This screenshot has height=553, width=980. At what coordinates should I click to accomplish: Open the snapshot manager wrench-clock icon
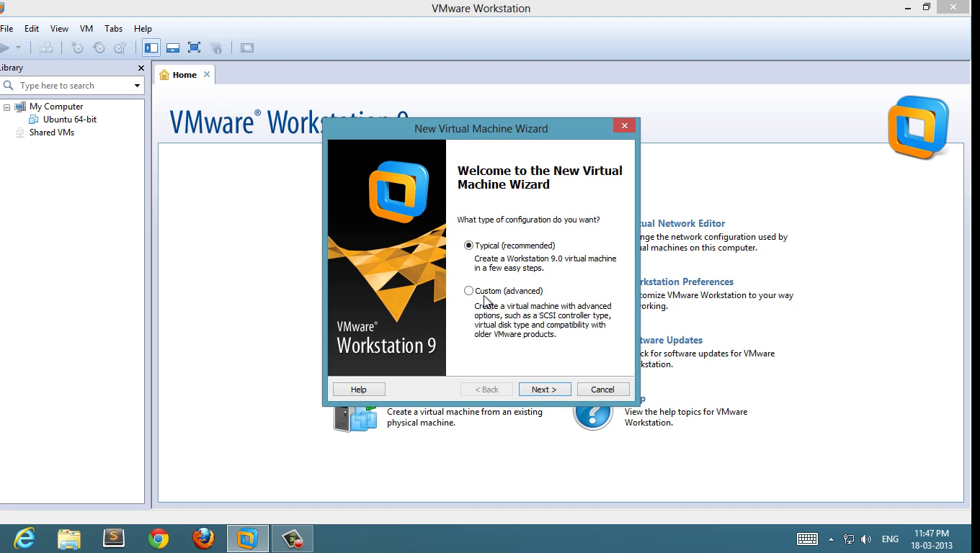120,48
